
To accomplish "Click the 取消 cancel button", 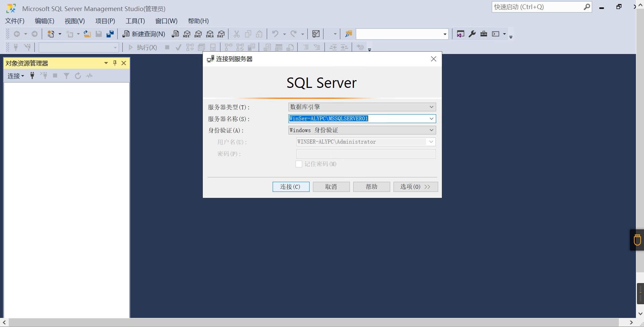I will [x=331, y=187].
